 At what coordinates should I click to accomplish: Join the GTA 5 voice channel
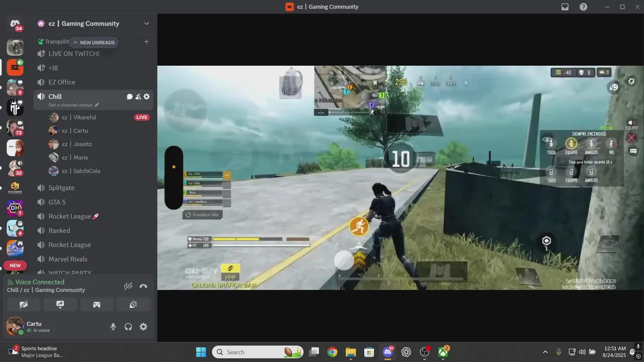coord(94,202)
